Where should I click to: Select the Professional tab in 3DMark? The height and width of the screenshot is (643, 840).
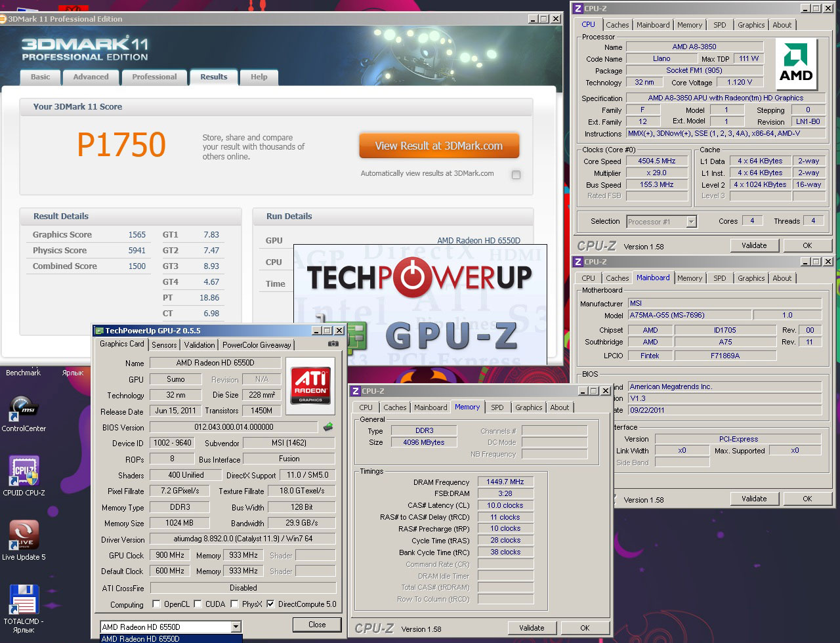154,77
